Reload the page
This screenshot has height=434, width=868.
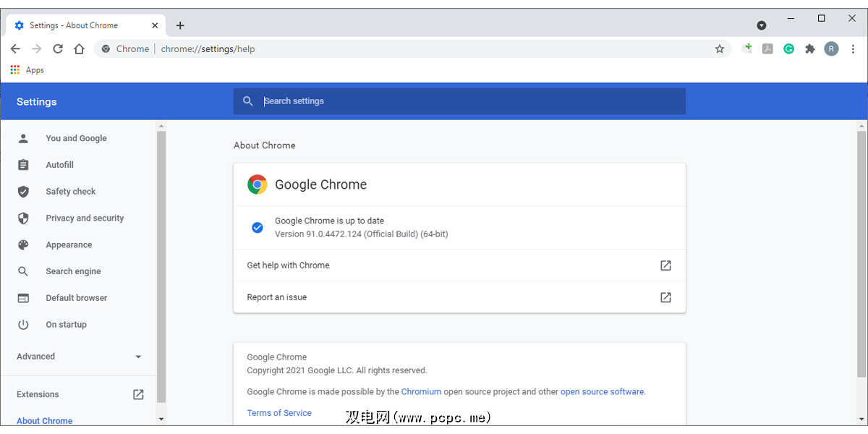point(58,49)
